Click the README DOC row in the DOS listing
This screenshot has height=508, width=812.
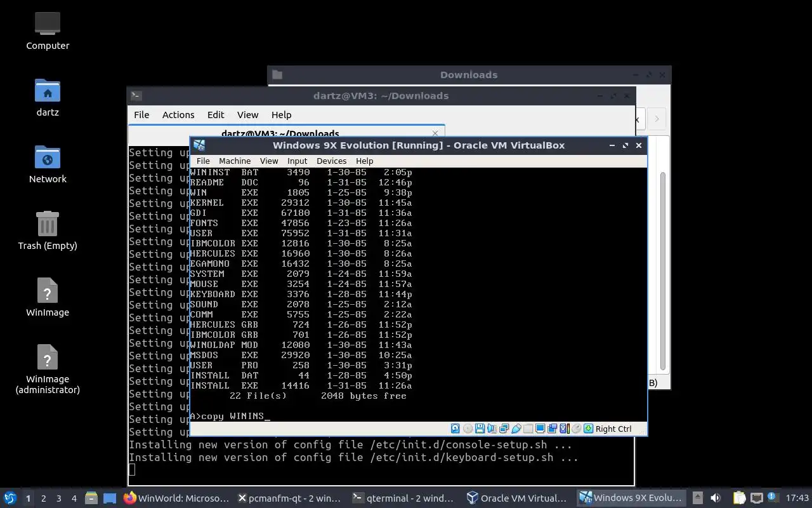301,182
